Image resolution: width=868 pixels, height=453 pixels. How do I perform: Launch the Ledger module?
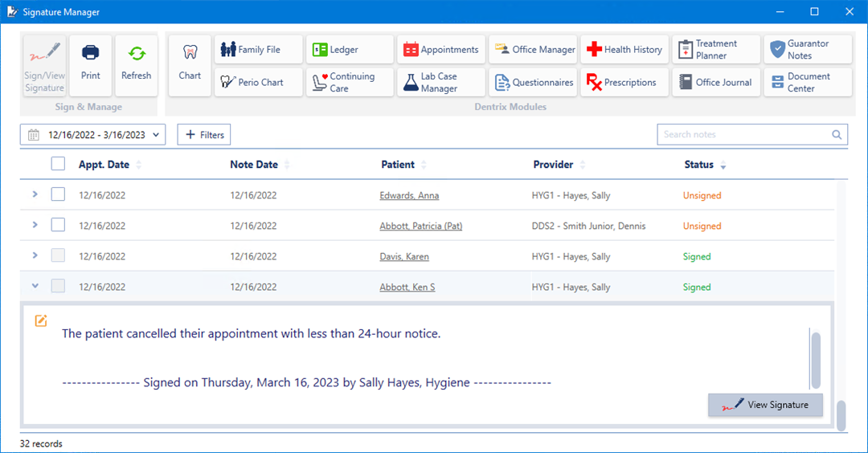[x=350, y=50]
